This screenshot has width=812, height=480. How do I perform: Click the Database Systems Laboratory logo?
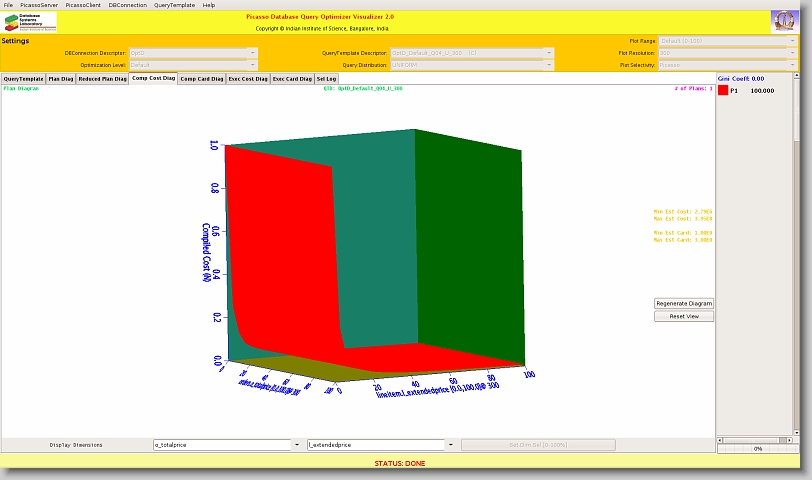click(x=30, y=22)
